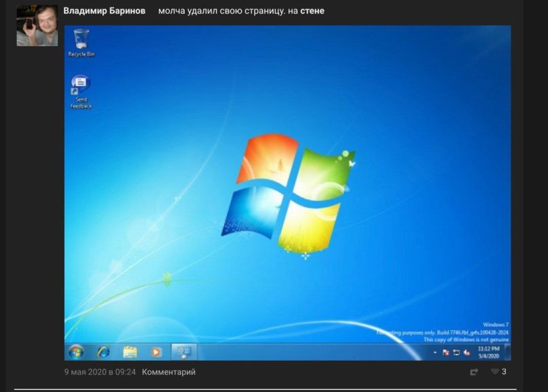Image resolution: width=548 pixels, height=392 pixels.
Task: Share the post with repost icon
Action: coord(474,372)
